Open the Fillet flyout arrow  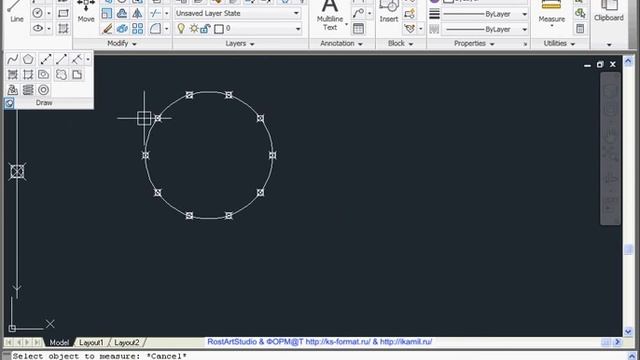pyautogui.click(x=167, y=29)
